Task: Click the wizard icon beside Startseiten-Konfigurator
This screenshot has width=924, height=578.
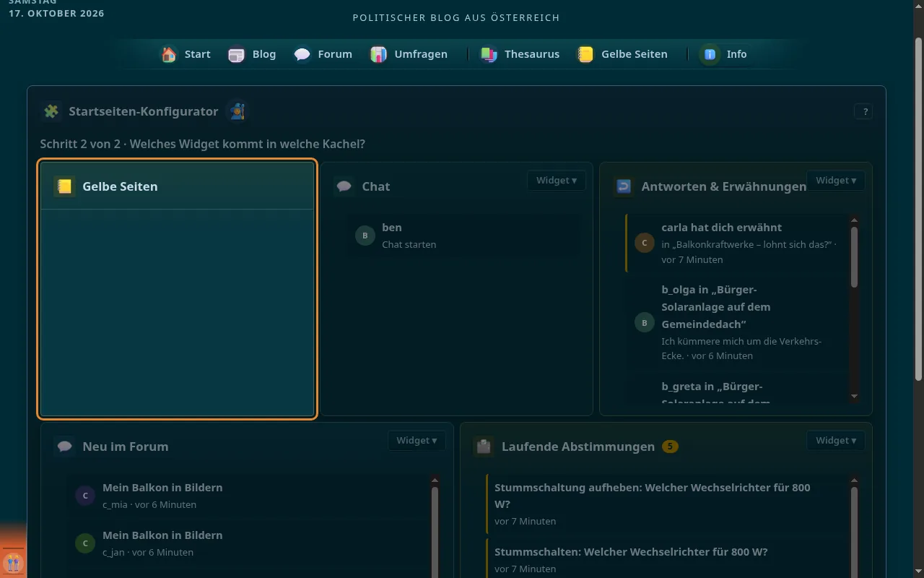Action: tap(237, 111)
